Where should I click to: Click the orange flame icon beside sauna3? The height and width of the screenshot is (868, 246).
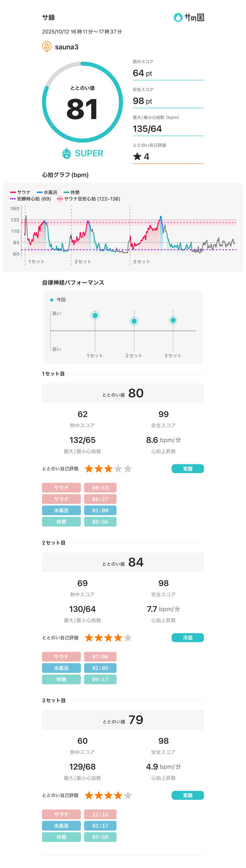46,46
